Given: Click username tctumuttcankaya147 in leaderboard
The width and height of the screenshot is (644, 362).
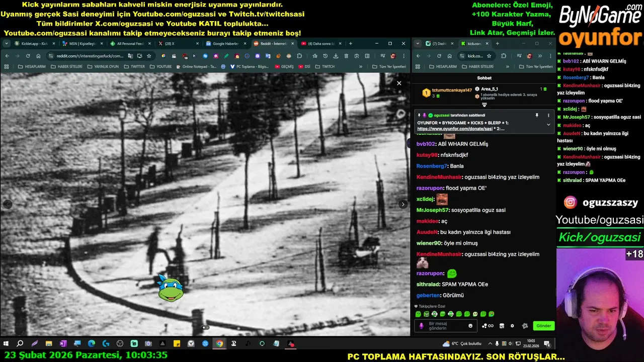Looking at the screenshot, I should [x=452, y=90].
